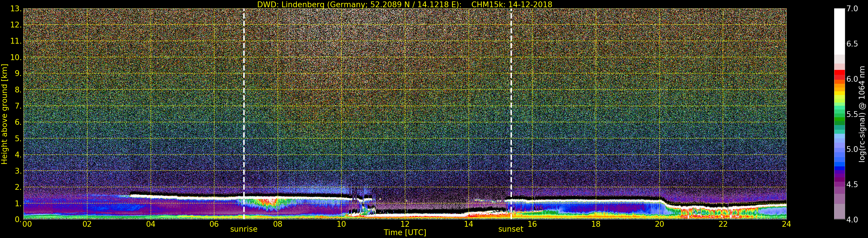Click colorbar tick value '5.0'
The height and width of the screenshot is (238, 868).
pyautogui.click(x=852, y=149)
